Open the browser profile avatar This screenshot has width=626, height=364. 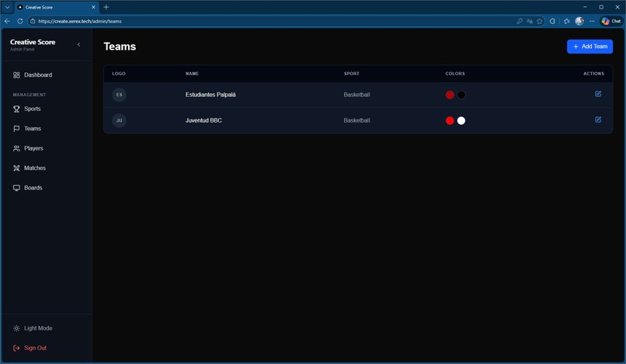pyautogui.click(x=579, y=21)
